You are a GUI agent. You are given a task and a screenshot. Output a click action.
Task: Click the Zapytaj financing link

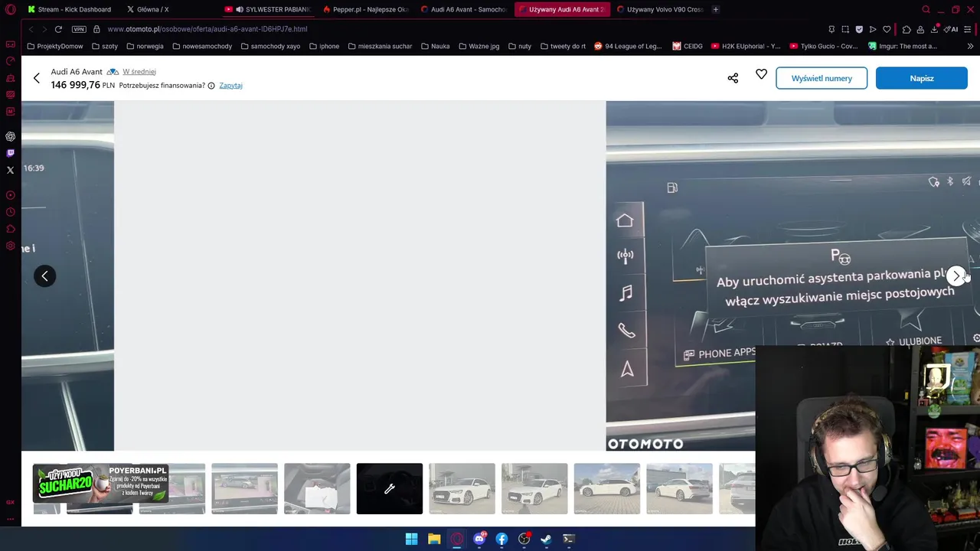[x=230, y=86]
